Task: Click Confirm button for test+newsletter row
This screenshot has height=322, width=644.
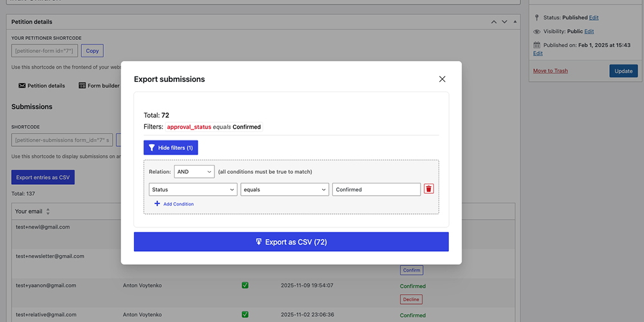Action: [x=412, y=270]
